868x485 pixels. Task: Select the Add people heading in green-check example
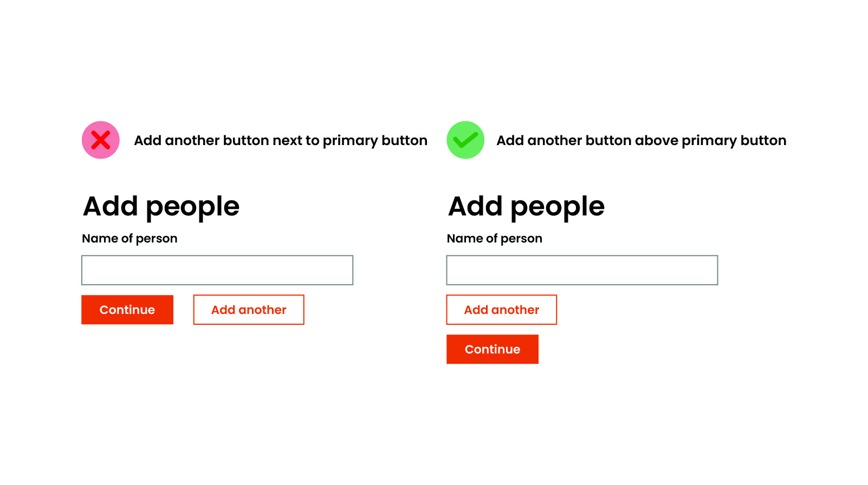coord(526,207)
